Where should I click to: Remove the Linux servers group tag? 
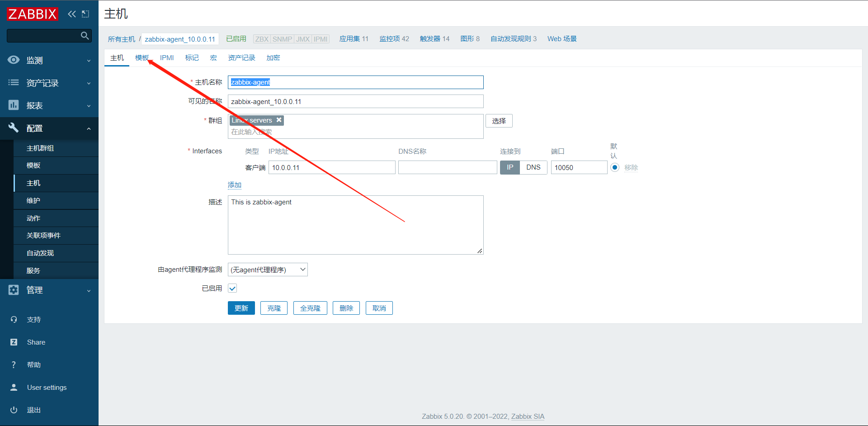coord(279,120)
